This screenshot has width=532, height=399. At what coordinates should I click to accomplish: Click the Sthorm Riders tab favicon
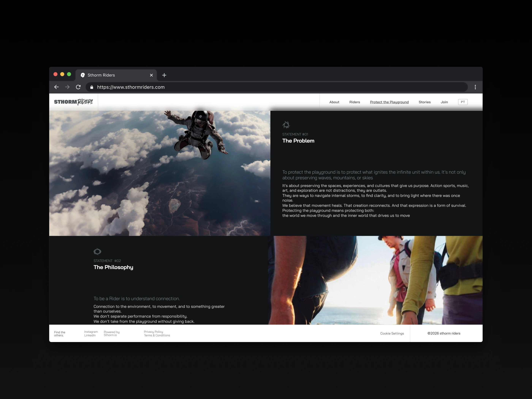pyautogui.click(x=83, y=75)
